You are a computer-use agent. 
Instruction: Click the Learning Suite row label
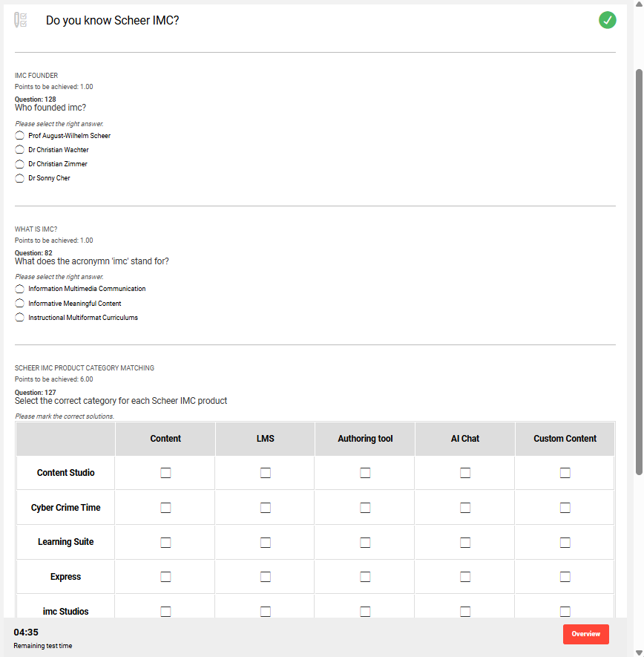[x=66, y=542]
